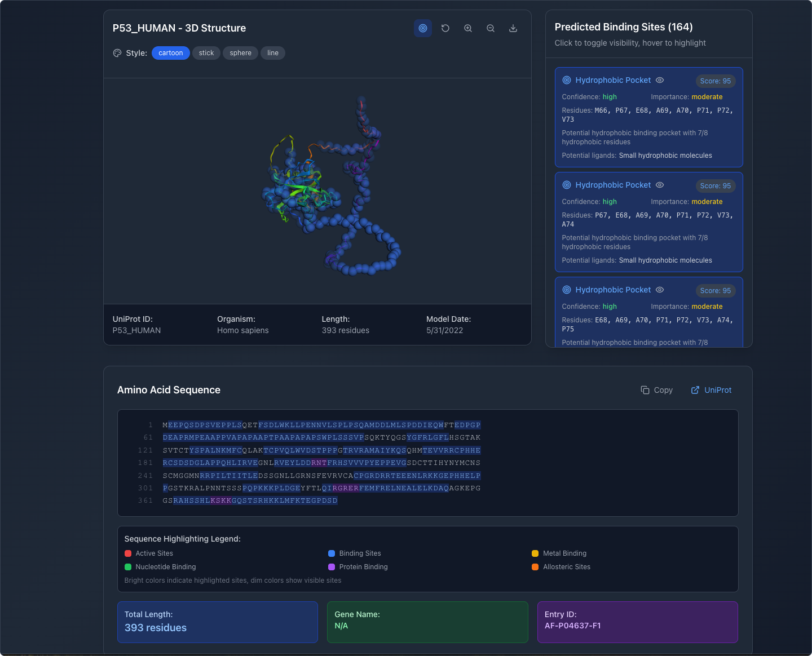812x656 pixels.
Task: Click the Score: 95 badge on the E68–P75 pocket
Action: (716, 291)
